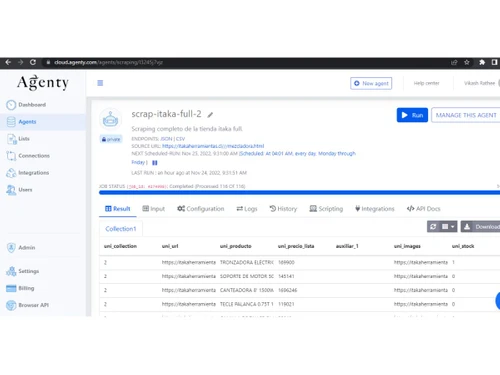Screen dimensions: 500x375
Task: Open the schedule description link
Action: pyautogui.click(x=297, y=154)
